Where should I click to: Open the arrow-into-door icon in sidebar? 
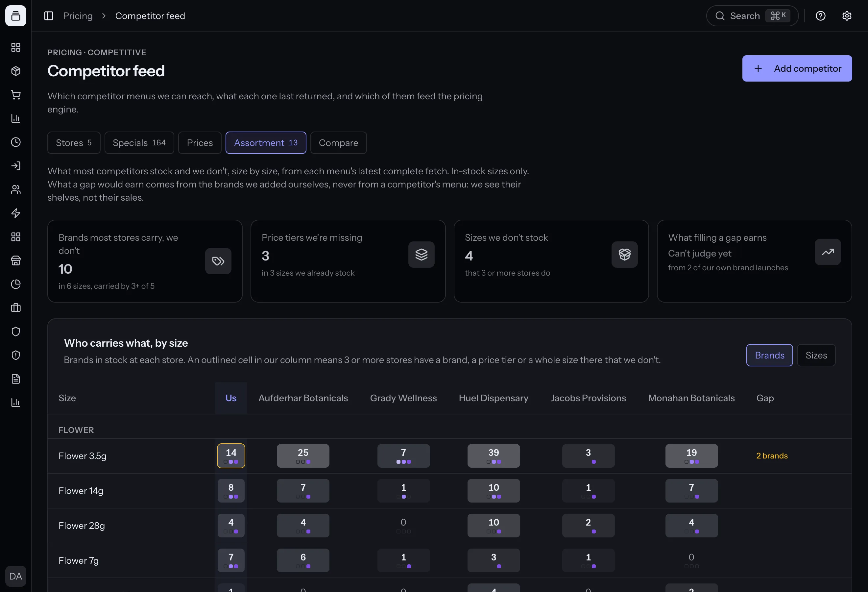coord(16,166)
